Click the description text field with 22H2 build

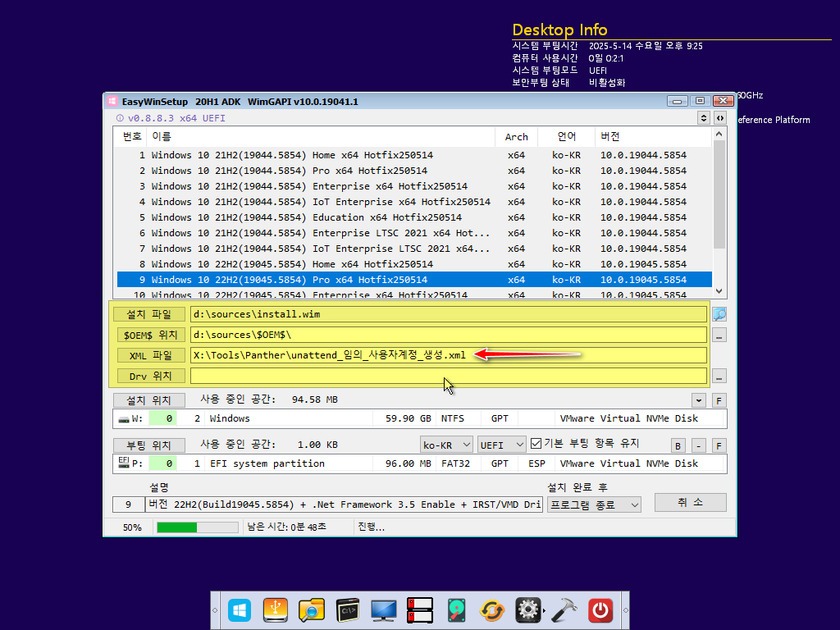click(344, 504)
